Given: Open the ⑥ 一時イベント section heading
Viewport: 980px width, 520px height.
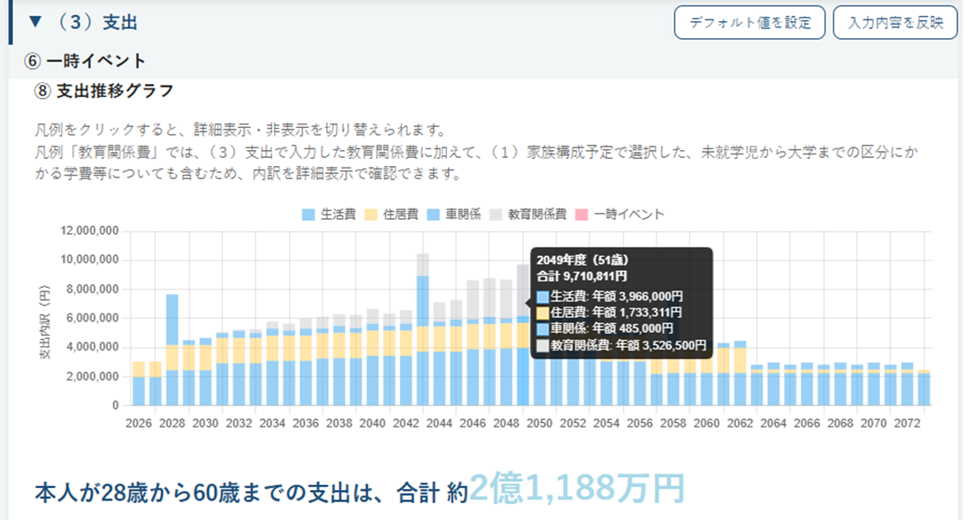Looking at the screenshot, I should click(85, 61).
